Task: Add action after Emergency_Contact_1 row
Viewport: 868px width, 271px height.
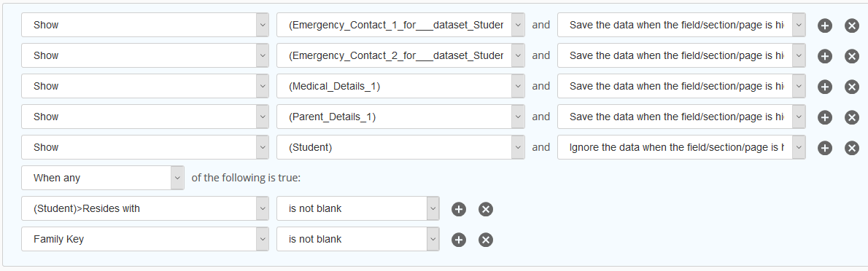Action: coord(825,25)
